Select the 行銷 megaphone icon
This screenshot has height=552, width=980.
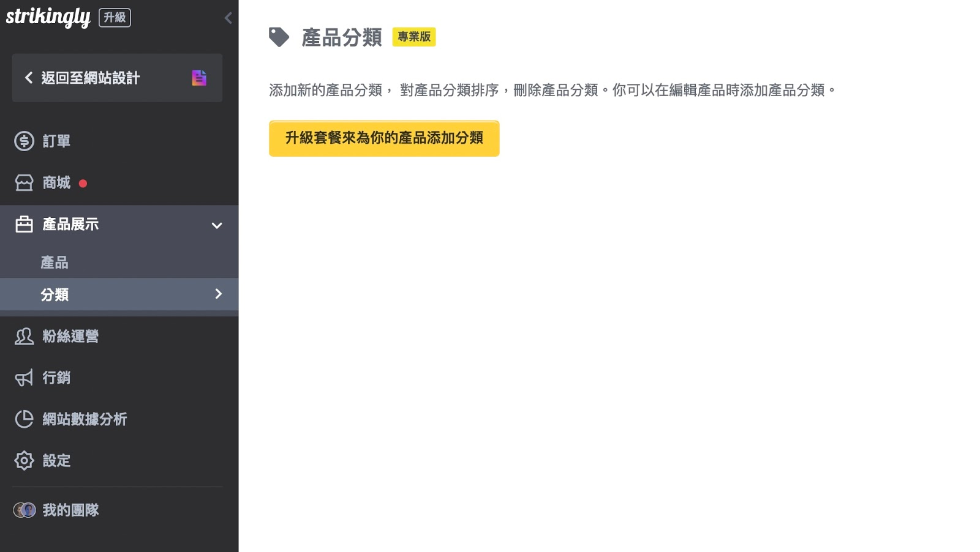click(x=24, y=378)
